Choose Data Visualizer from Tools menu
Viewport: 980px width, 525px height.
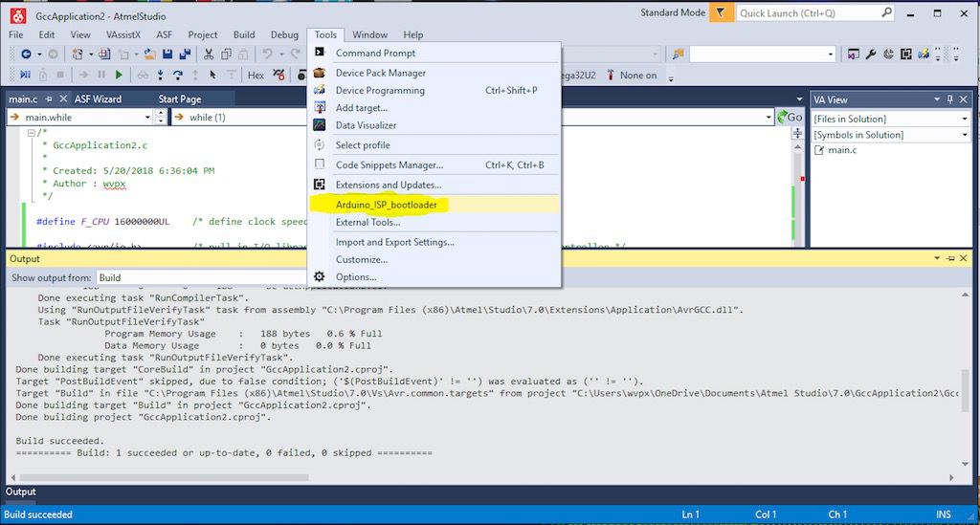(434, 125)
